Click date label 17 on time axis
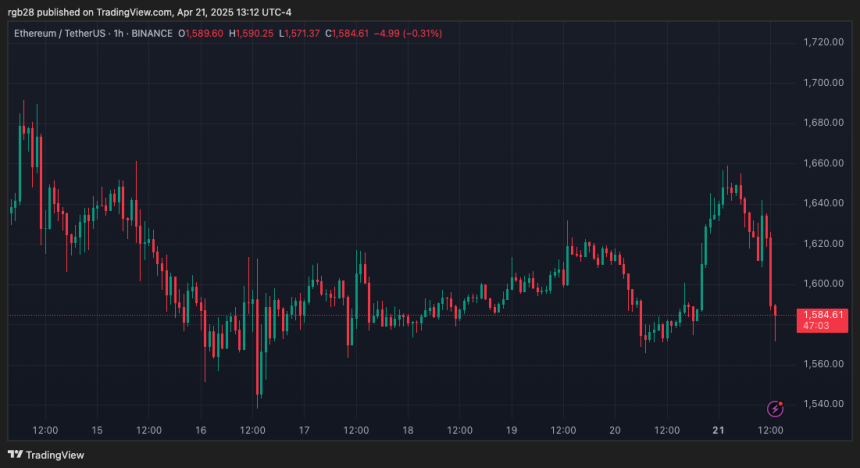This screenshot has width=860, height=468. (x=304, y=431)
